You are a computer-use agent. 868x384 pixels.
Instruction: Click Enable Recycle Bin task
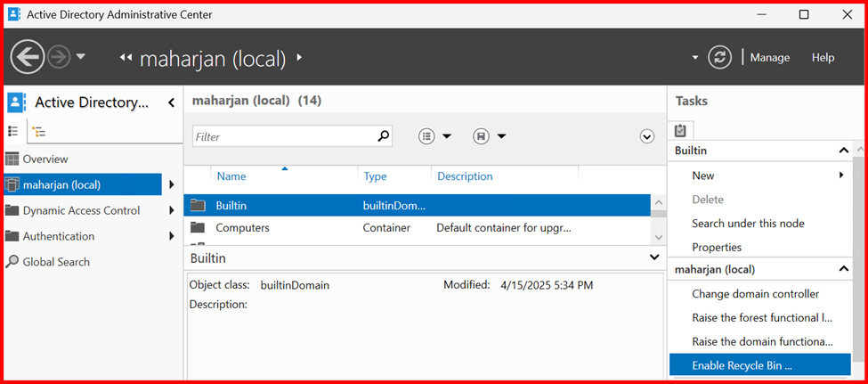[741, 365]
